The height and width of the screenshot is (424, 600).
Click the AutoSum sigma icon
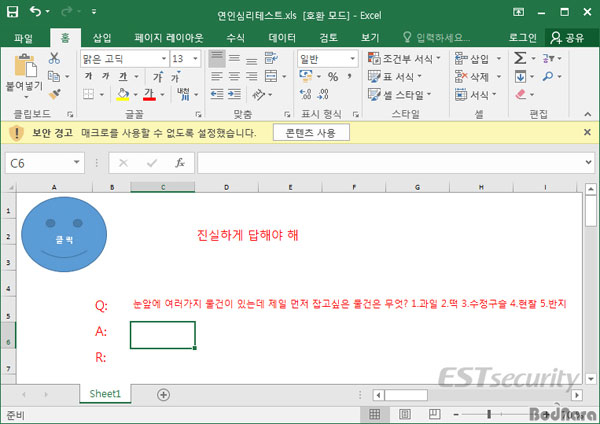coord(520,58)
